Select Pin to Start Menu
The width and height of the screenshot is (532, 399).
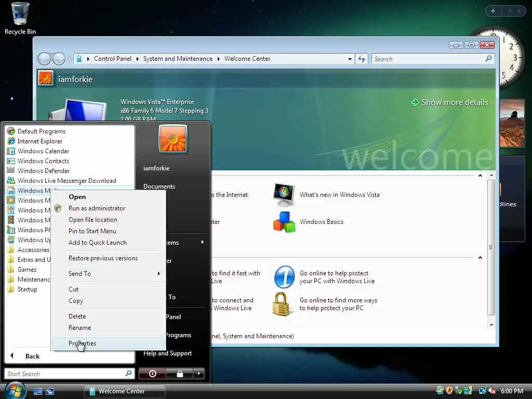coord(109,231)
